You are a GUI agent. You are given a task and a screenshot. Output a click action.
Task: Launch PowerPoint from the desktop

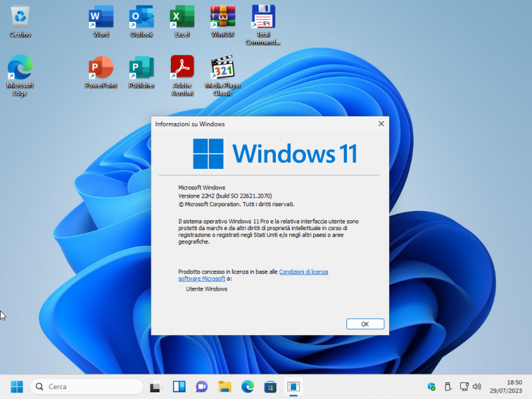(x=100, y=73)
